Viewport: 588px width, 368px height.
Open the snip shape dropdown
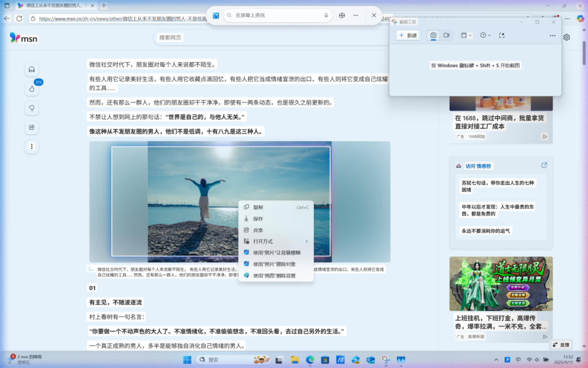pos(465,35)
